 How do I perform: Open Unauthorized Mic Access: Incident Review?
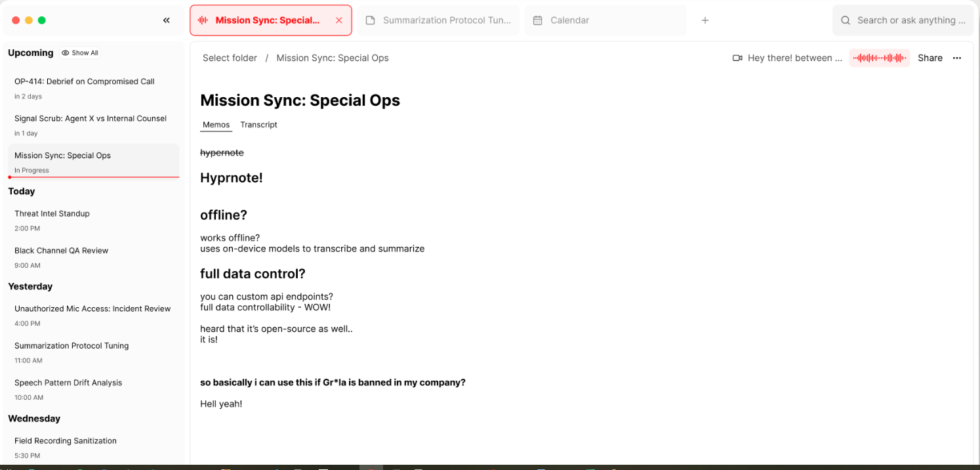(x=92, y=309)
